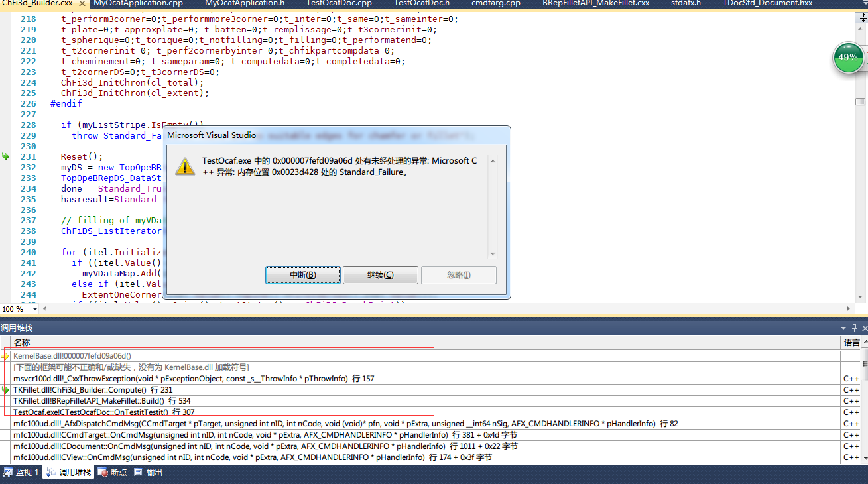Open the stdafx.h editor tab
Screen dimensions: 868x484
pos(685,3)
